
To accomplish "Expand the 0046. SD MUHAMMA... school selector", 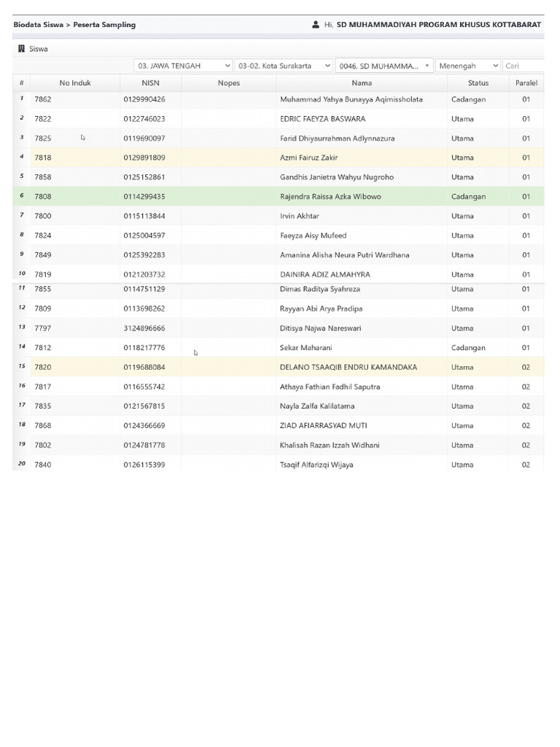I will point(384,66).
